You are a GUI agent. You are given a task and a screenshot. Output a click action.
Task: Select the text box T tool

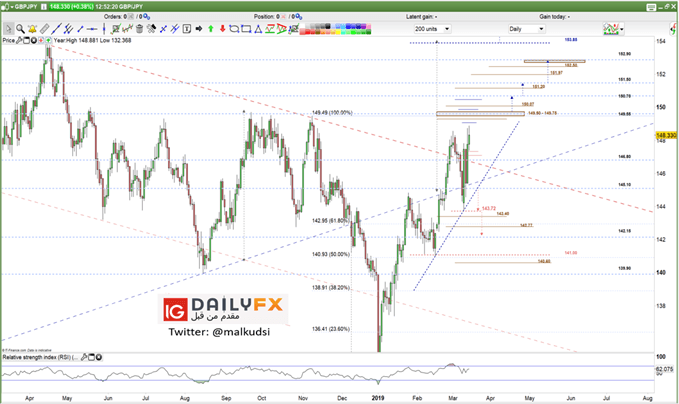[x=187, y=29]
